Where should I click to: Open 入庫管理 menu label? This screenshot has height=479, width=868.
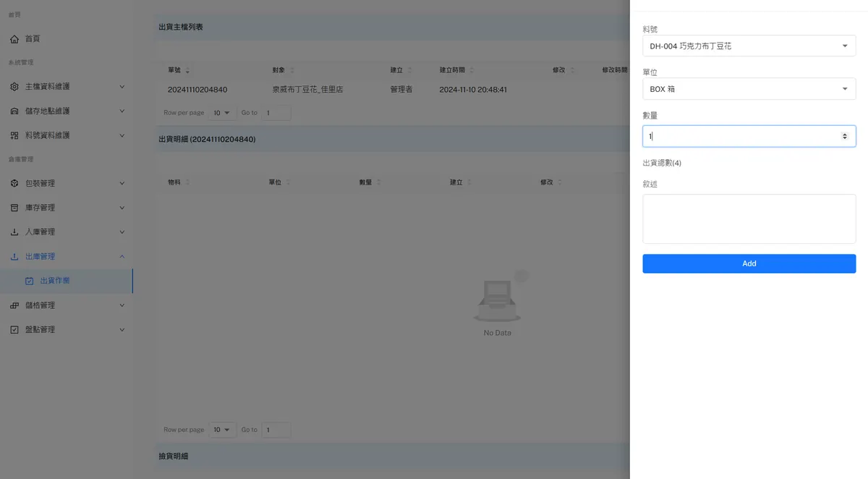coord(41,232)
